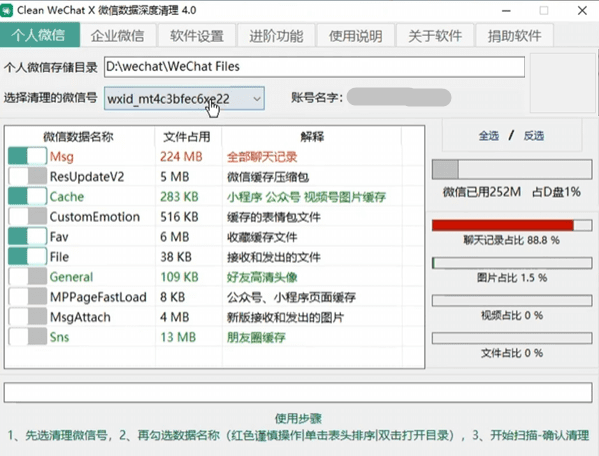Image resolution: width=599 pixels, height=456 pixels.
Task: Enable the Sns switch
Action: coord(28,336)
